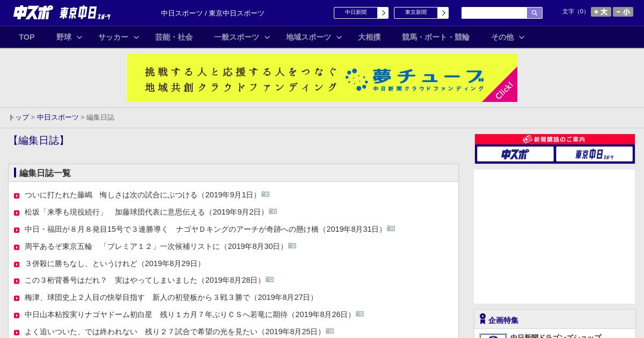Click the red bullet beside the 藤嶋 article
This screenshot has height=338, width=644.
17,196
